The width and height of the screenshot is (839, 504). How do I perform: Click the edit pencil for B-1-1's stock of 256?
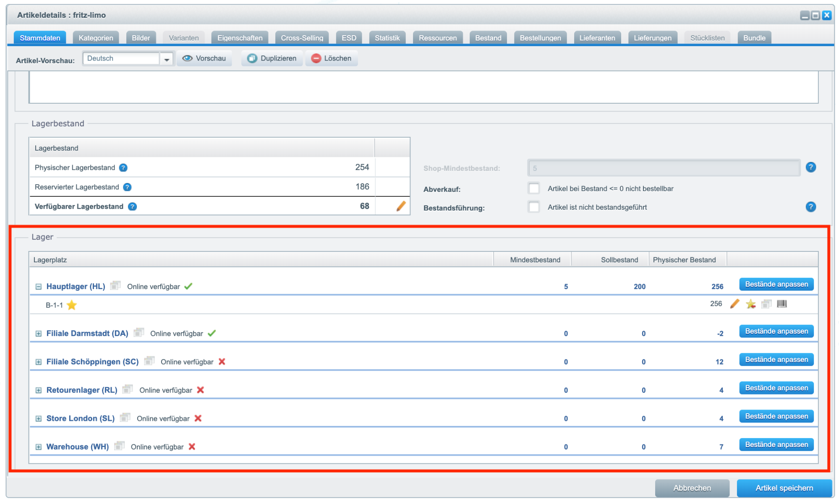point(734,304)
